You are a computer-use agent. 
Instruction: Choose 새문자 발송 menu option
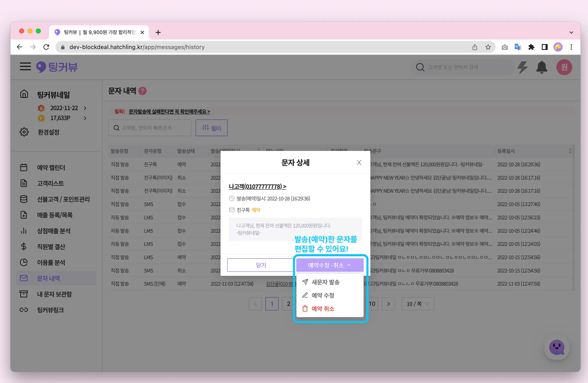point(325,282)
